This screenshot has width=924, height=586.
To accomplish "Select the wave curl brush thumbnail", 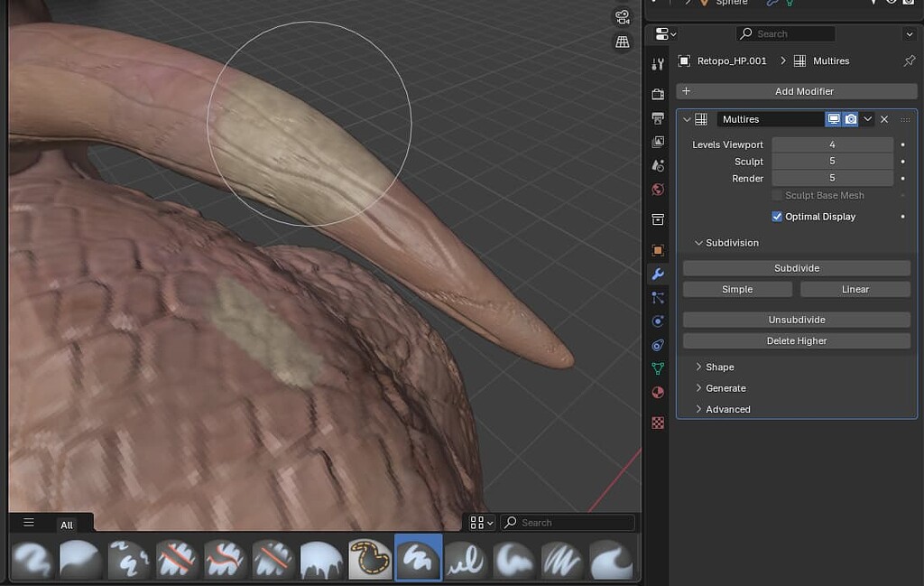I will coord(611,558).
